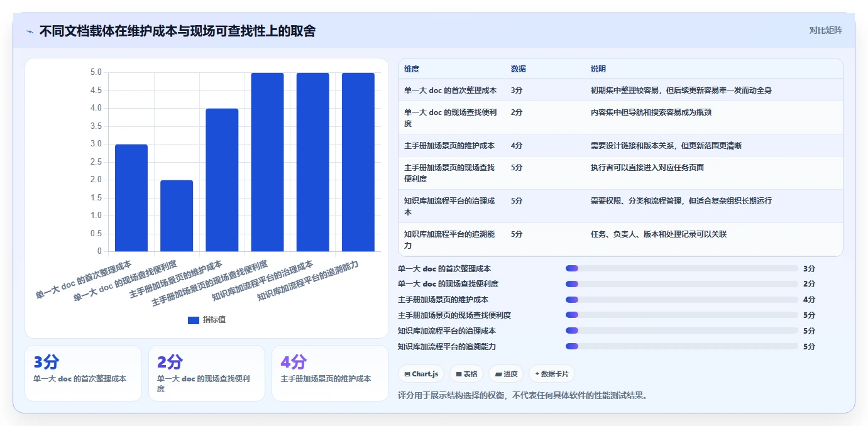Screen dimensions: 868x426
Task: Click the progress bar for 单一大 doc 的首次整理成本
Action: (x=682, y=268)
